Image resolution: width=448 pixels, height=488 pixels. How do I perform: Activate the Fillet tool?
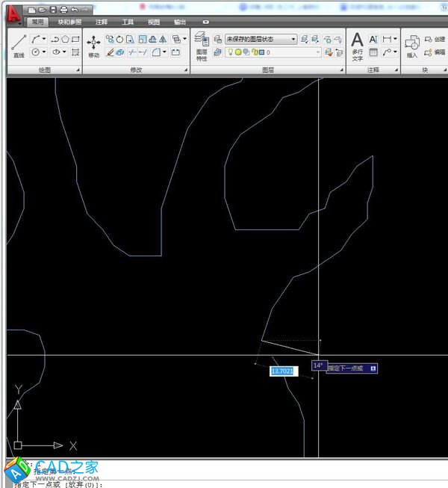pyautogui.click(x=156, y=52)
